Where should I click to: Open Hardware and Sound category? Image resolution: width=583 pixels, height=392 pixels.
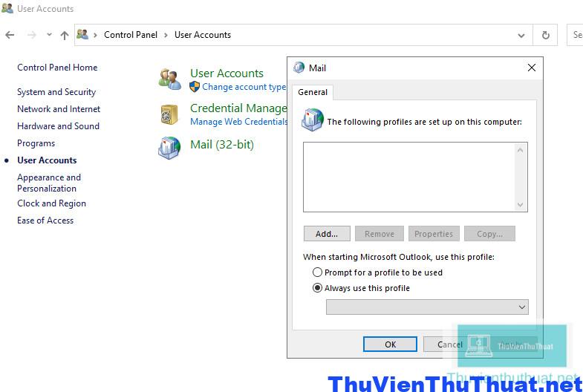click(59, 126)
